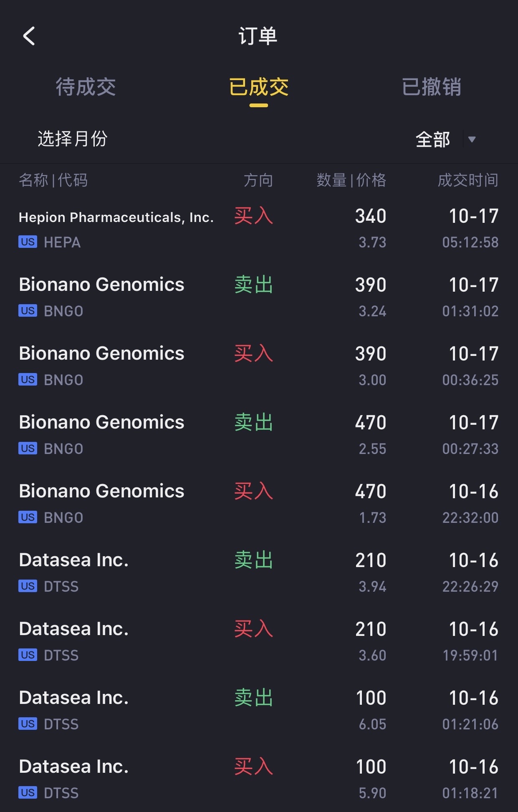Image resolution: width=518 pixels, height=812 pixels.
Task: Switch to the 待成交 tab
Action: point(86,87)
